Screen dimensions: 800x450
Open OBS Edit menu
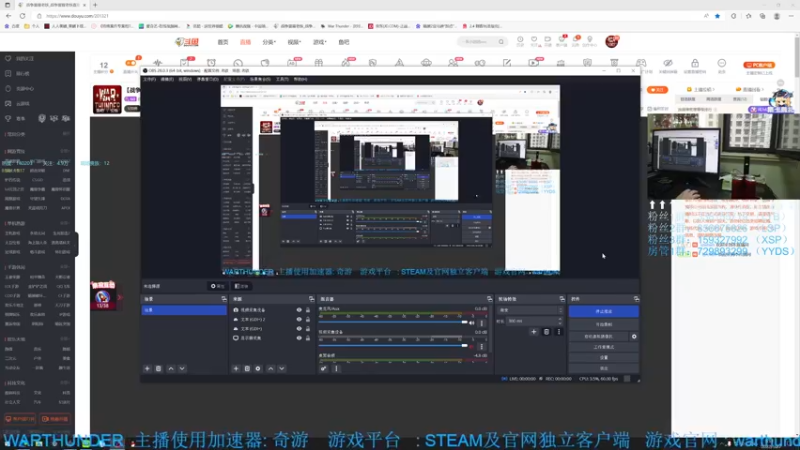167,80
